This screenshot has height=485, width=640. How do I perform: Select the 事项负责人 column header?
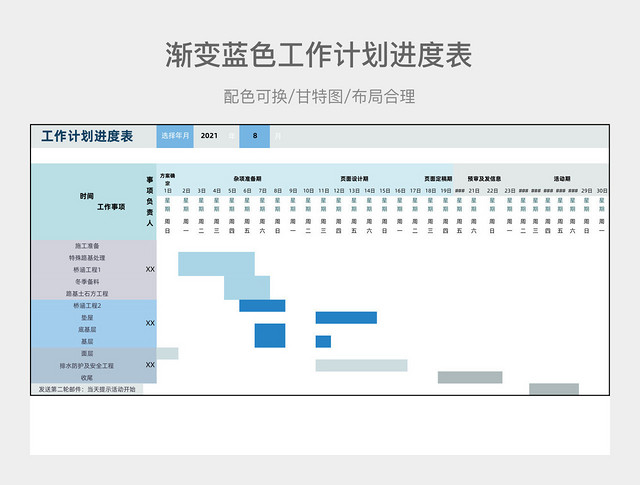coord(150,201)
